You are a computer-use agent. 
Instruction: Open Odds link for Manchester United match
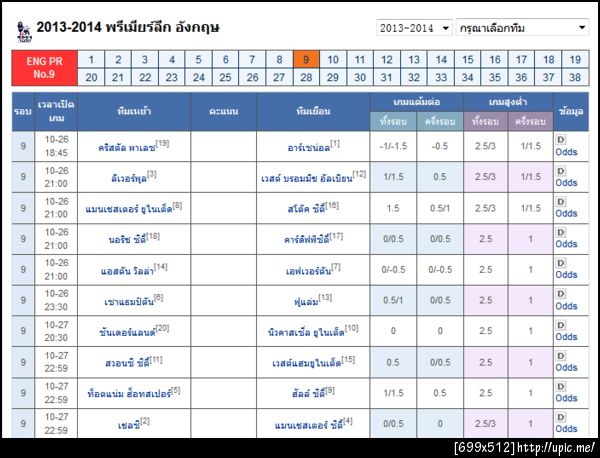(x=566, y=214)
